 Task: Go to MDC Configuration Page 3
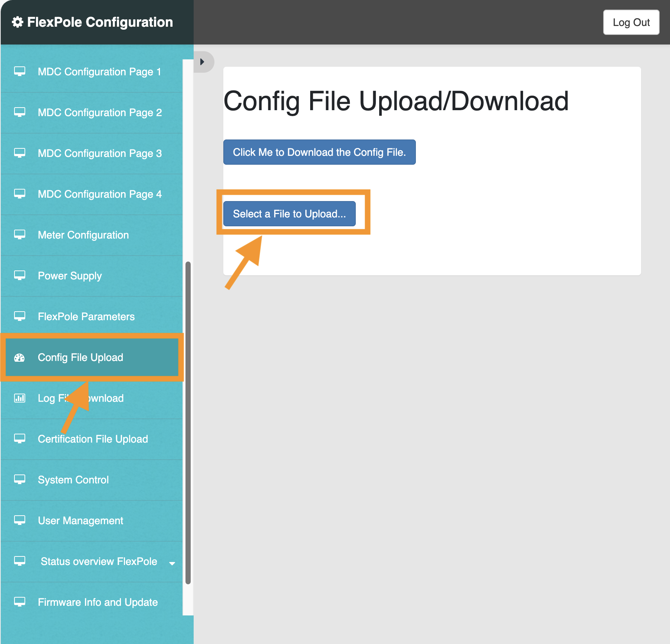pyautogui.click(x=99, y=153)
